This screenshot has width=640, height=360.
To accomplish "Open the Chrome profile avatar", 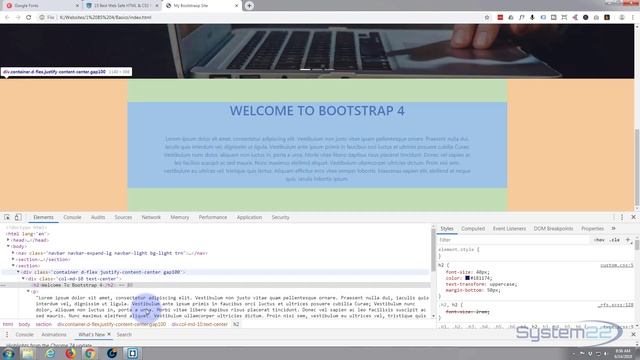I will click(x=622, y=18).
